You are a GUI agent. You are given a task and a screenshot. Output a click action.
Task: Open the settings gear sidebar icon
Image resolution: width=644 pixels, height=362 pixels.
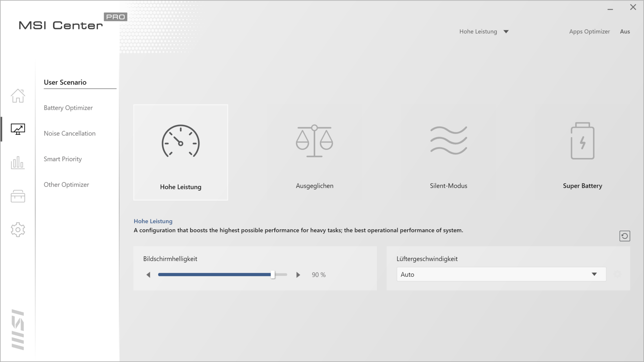point(18,230)
